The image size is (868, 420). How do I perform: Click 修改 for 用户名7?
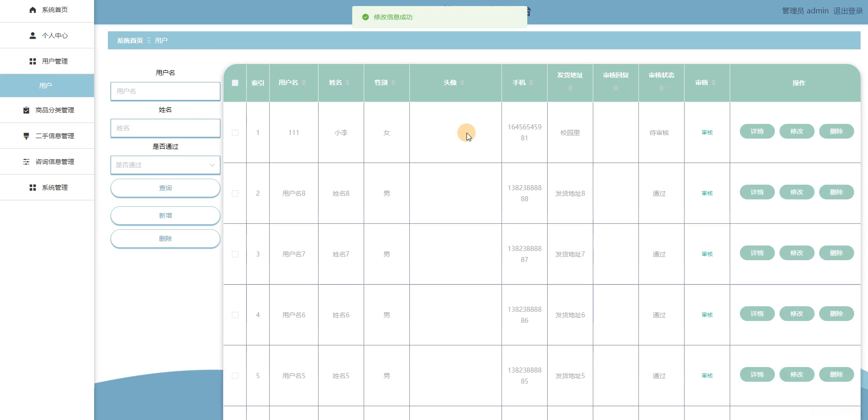pyautogui.click(x=797, y=253)
